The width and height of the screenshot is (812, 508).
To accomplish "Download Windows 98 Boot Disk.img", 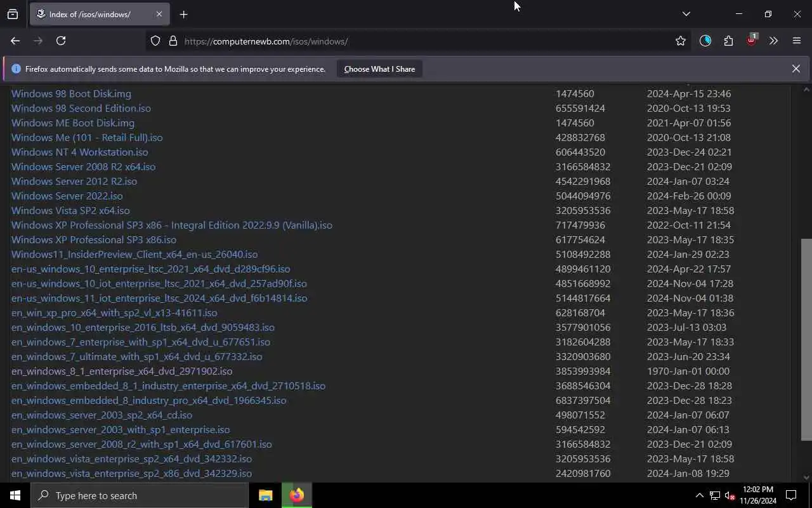I will tap(71, 94).
